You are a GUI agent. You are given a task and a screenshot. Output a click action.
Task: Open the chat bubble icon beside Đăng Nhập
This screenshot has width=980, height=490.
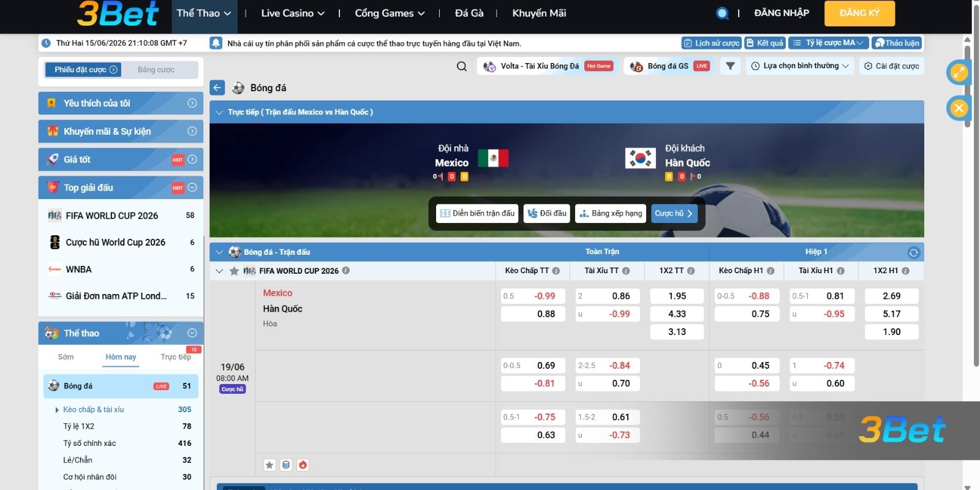[723, 13]
